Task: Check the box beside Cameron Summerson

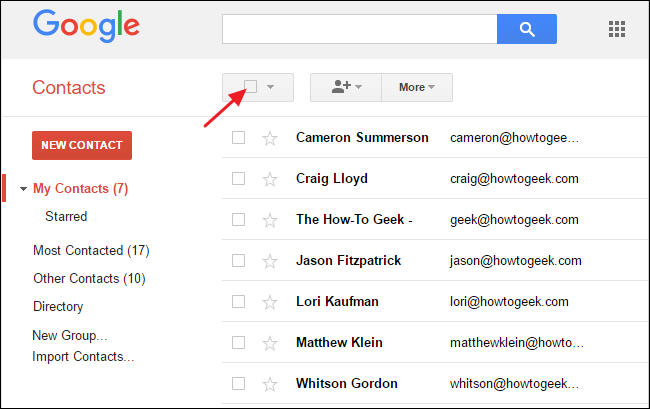Action: click(238, 138)
